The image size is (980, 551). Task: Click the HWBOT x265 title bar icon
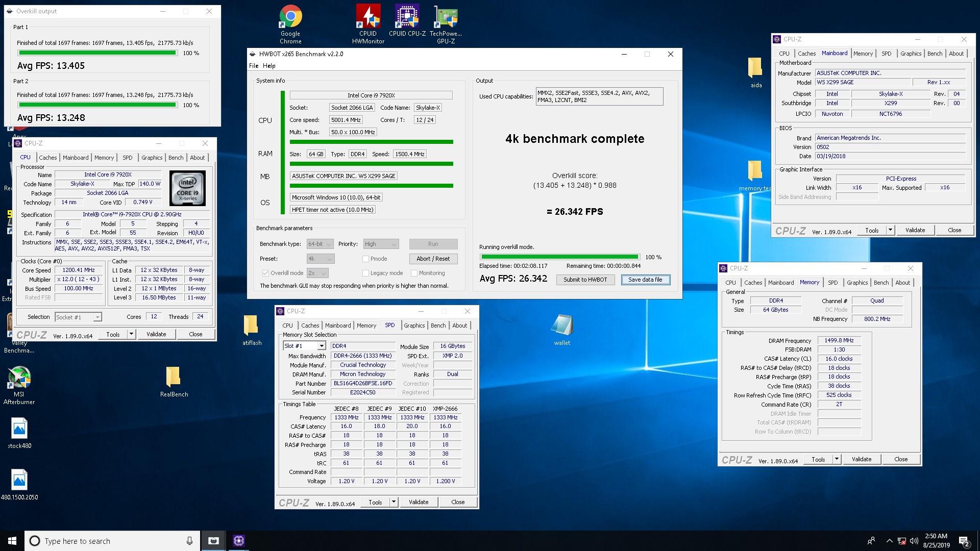coord(253,54)
